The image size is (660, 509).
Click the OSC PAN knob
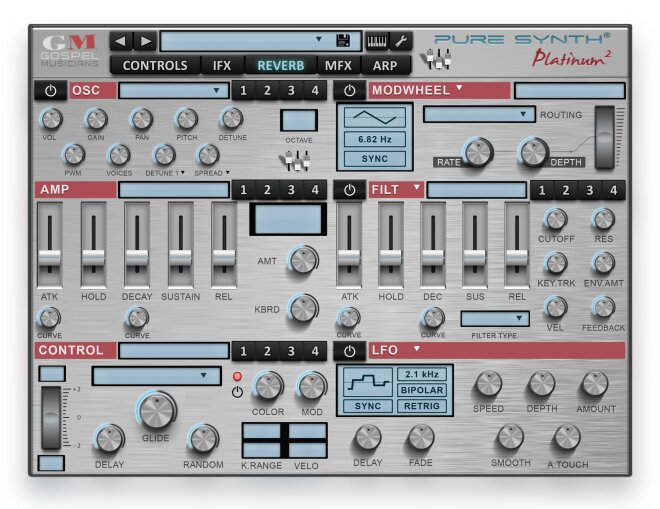[141, 119]
